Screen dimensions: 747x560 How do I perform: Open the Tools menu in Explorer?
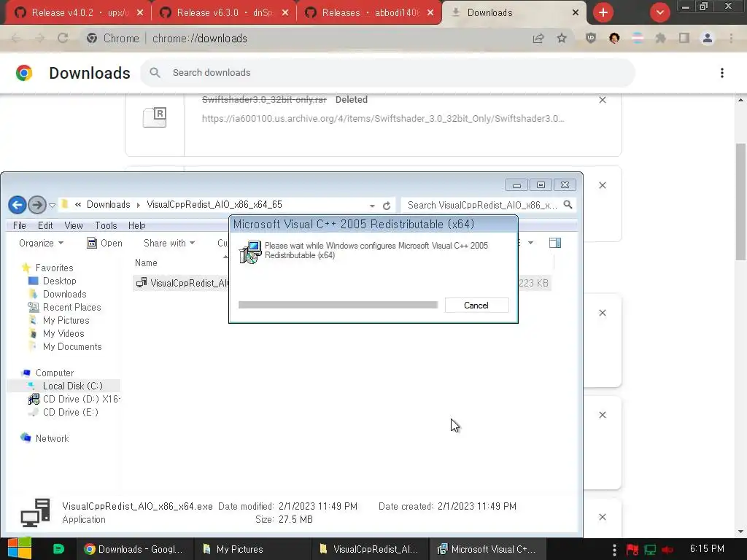click(x=106, y=225)
